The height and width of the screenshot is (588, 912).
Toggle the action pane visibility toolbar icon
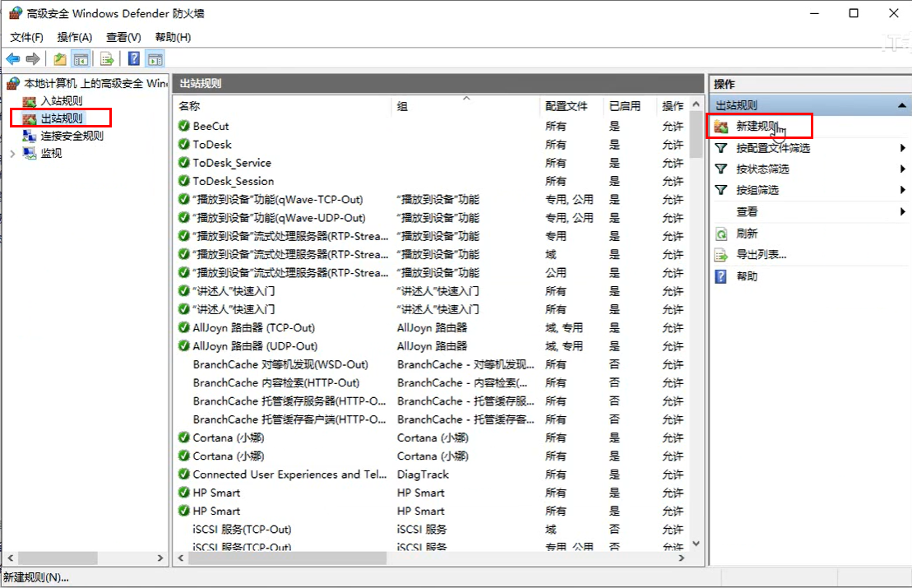point(155,58)
